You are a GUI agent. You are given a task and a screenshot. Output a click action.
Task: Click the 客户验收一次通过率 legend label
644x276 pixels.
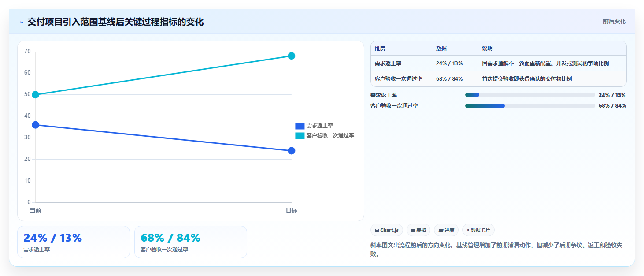330,135
